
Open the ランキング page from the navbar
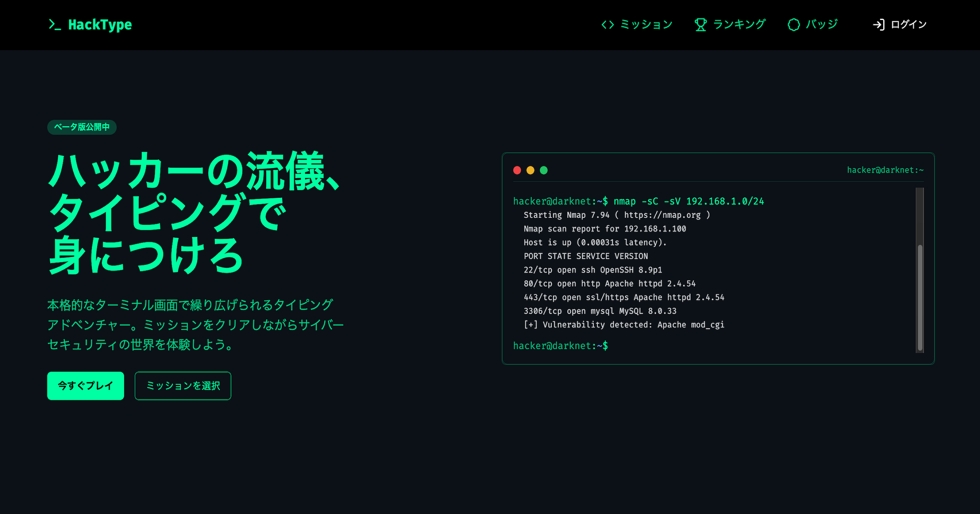point(739,25)
